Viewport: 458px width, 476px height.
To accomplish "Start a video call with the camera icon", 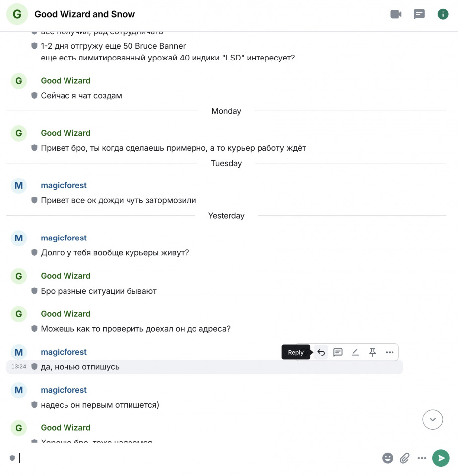I will tap(396, 14).
